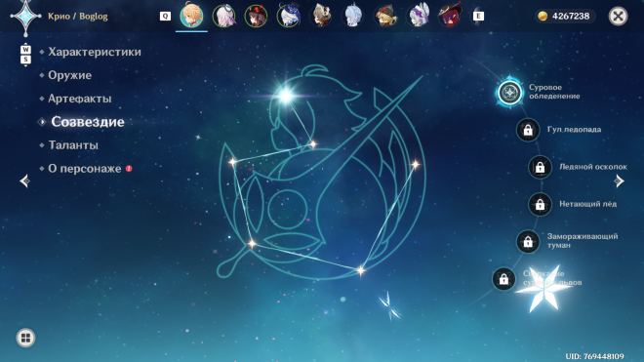This screenshot has width=644, height=362.
Task: Select the third character with red hat
Action: (256, 16)
